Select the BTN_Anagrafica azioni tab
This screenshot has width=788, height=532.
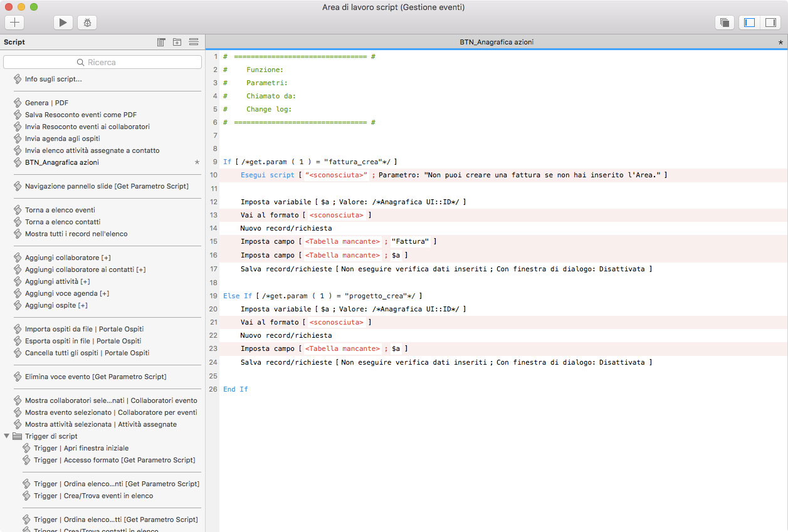pyautogui.click(x=496, y=42)
